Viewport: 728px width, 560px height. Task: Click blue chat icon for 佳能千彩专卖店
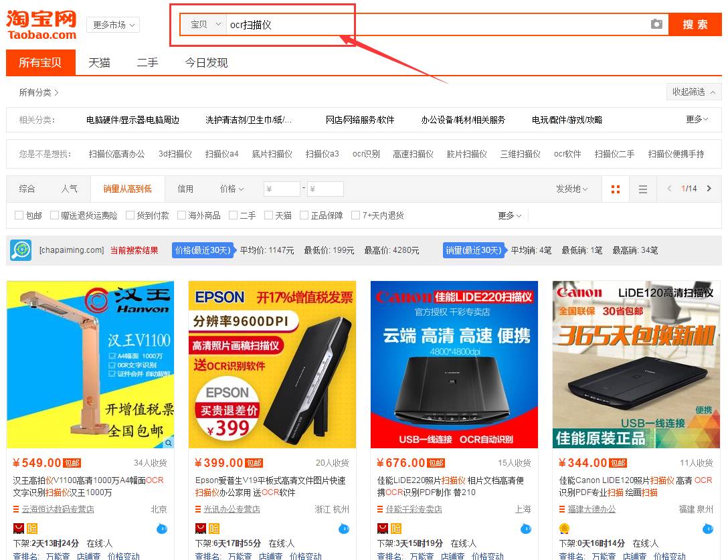[526, 529]
